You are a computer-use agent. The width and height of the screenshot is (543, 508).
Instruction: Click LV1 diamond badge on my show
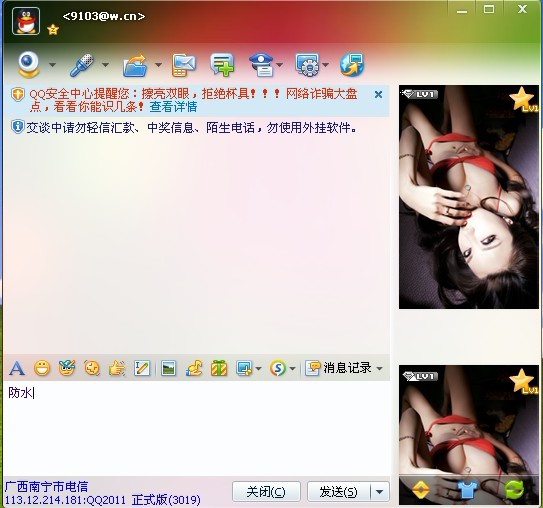click(x=420, y=376)
